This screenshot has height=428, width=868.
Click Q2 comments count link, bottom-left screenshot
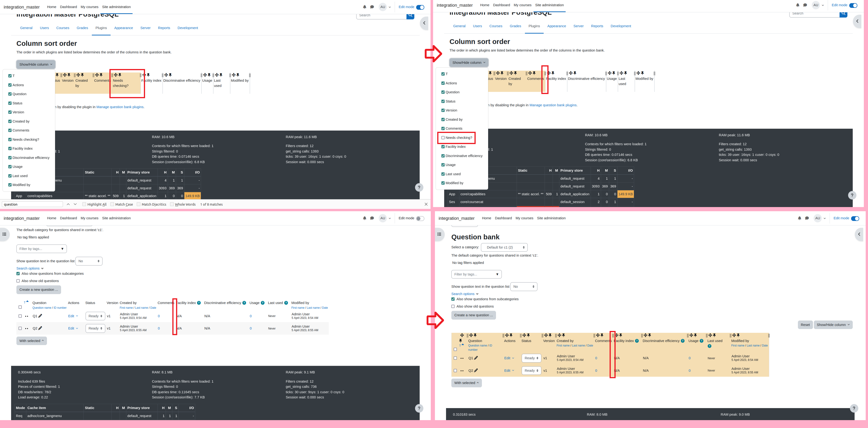[159, 328]
